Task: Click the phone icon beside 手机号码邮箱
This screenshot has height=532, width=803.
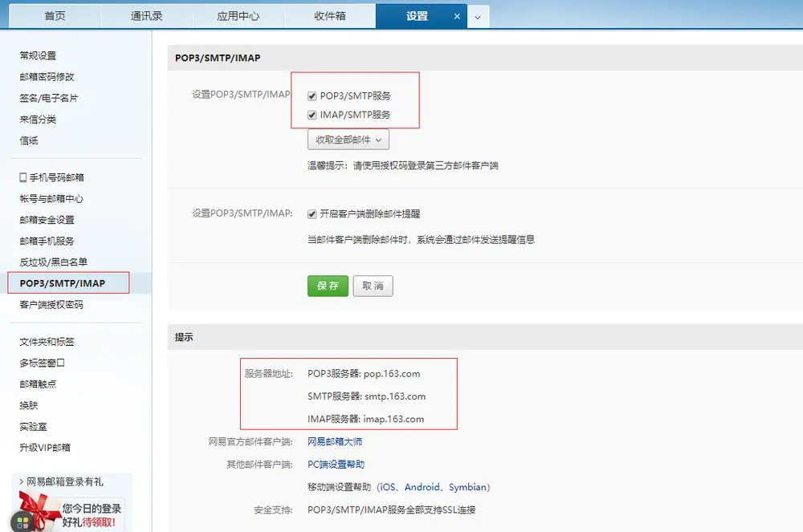Action: [24, 177]
